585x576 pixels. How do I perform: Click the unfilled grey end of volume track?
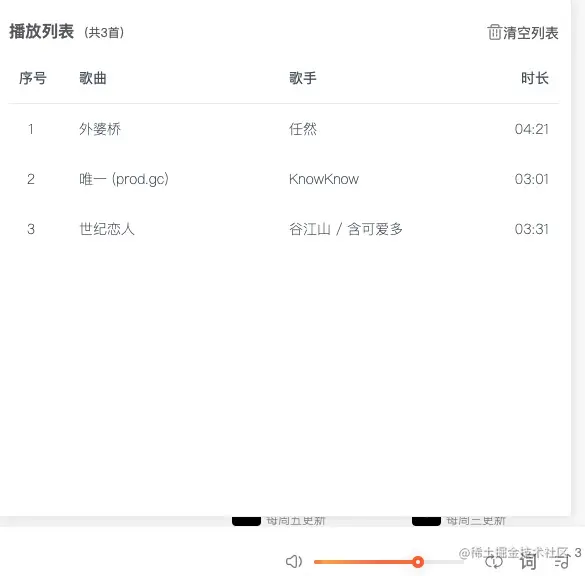[444, 561]
